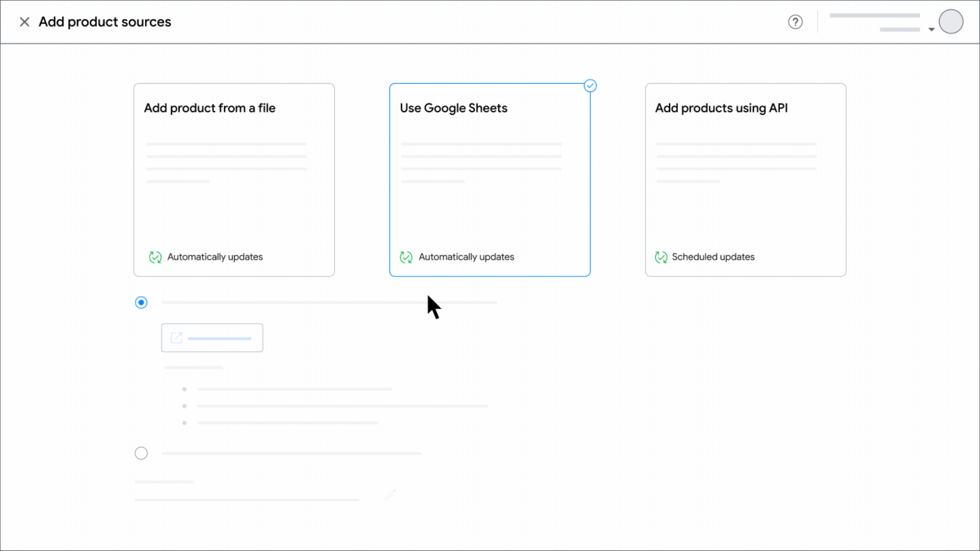
Task: Click the account avatar circle
Action: click(x=951, y=22)
